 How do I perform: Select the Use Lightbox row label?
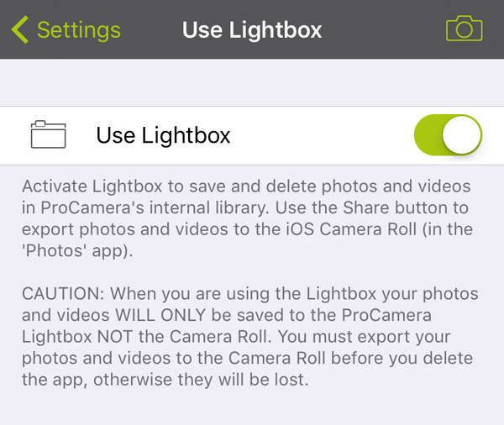(163, 135)
